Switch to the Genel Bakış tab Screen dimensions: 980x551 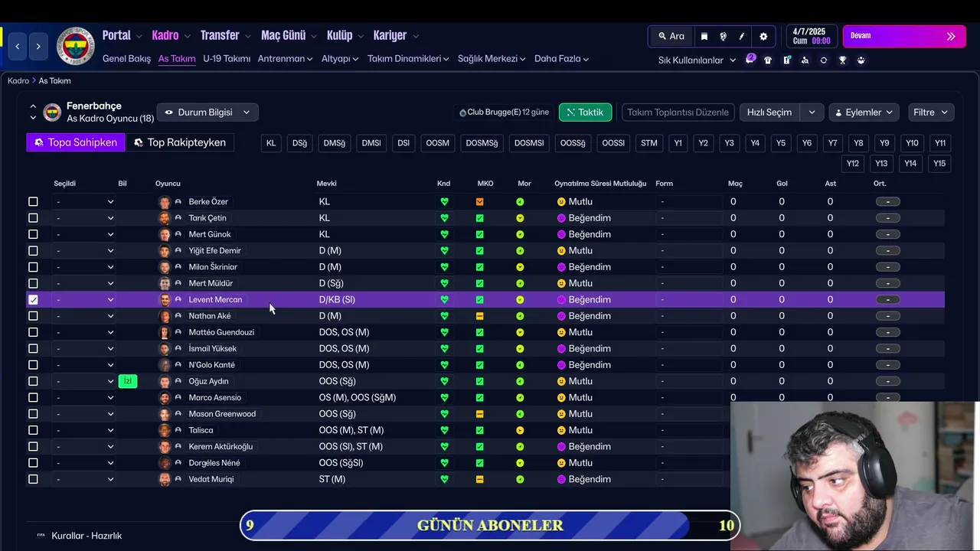pos(126,59)
